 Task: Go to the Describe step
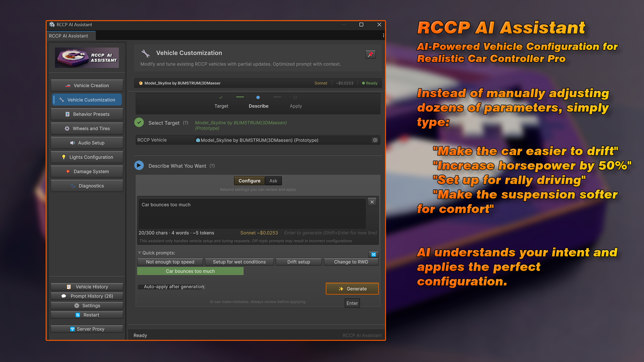pos(258,103)
